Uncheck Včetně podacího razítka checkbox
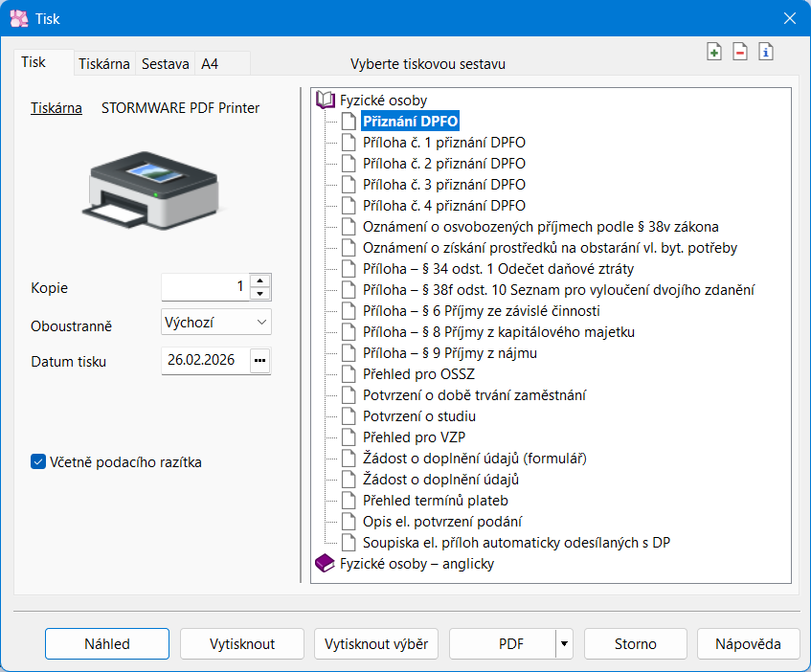This screenshot has width=811, height=672. tap(38, 462)
